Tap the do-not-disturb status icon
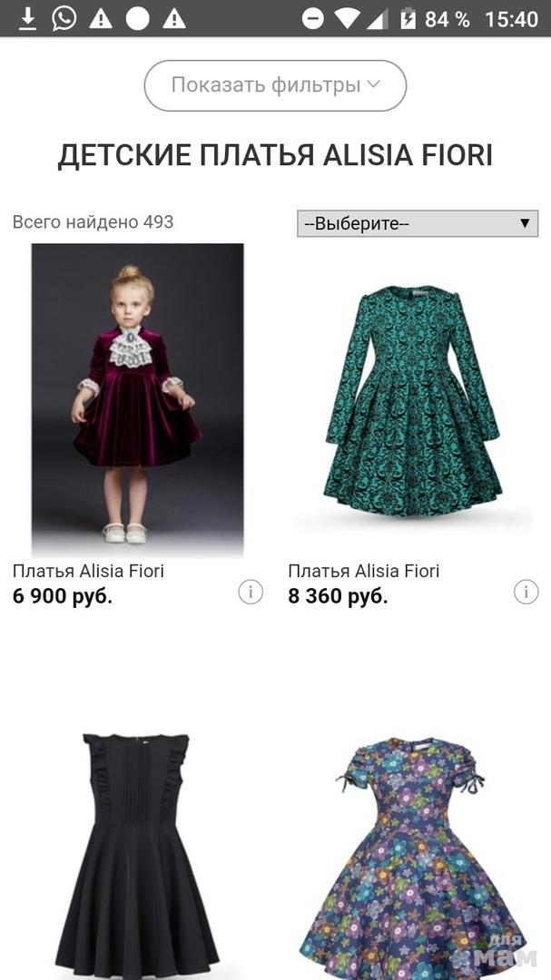The width and height of the screenshot is (551, 980). coord(313,18)
